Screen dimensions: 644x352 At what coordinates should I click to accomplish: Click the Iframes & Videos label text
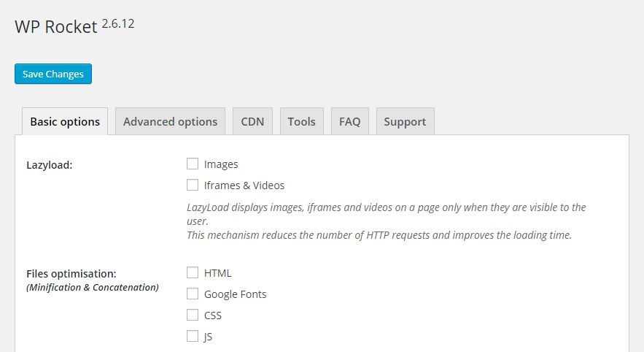pyautogui.click(x=244, y=185)
